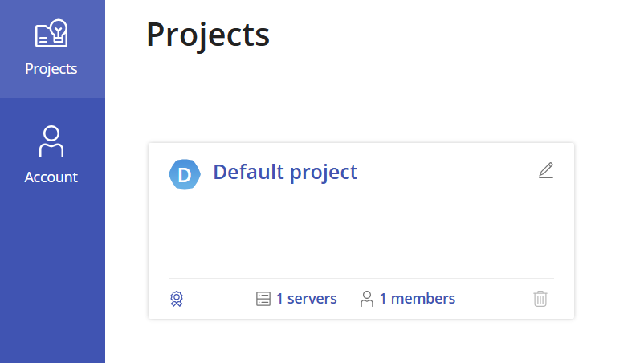644x363 pixels.
Task: Click the divider line inside the project card
Action: point(361,278)
